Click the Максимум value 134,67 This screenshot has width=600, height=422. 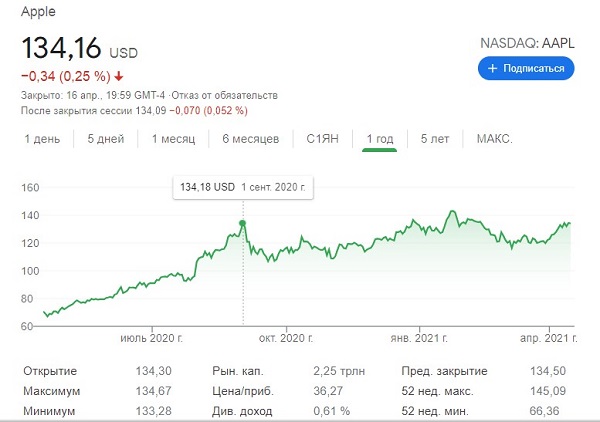pos(153,391)
